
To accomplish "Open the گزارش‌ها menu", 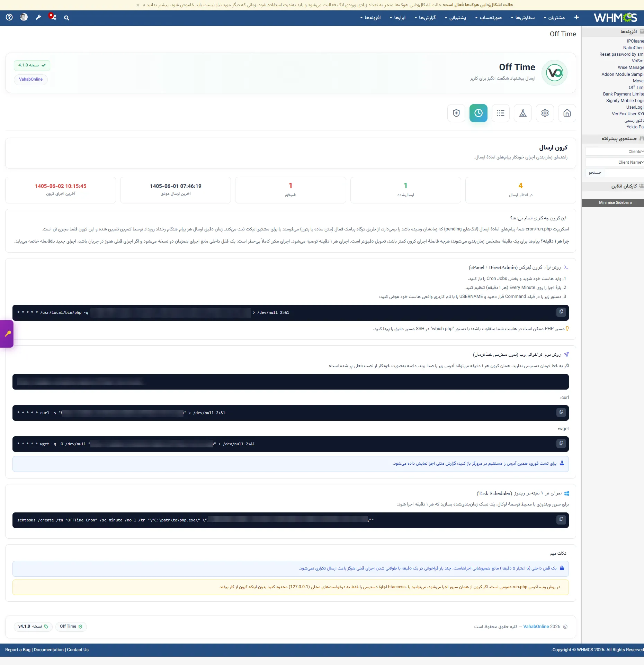I will pyautogui.click(x=425, y=18).
